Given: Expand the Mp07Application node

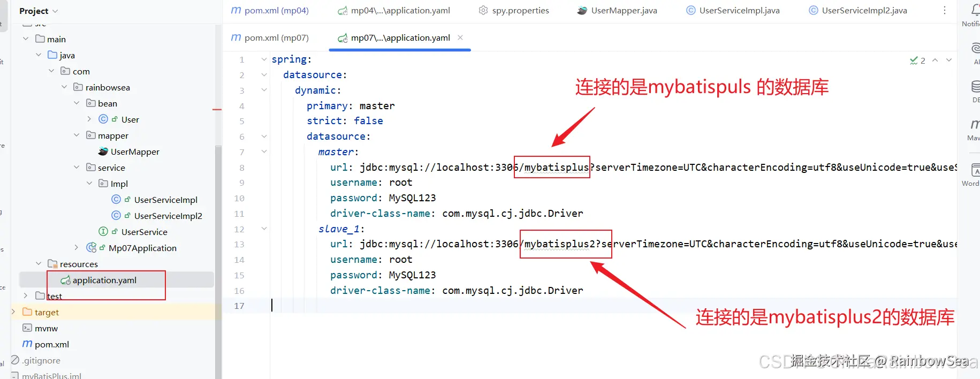Looking at the screenshot, I should [x=77, y=248].
